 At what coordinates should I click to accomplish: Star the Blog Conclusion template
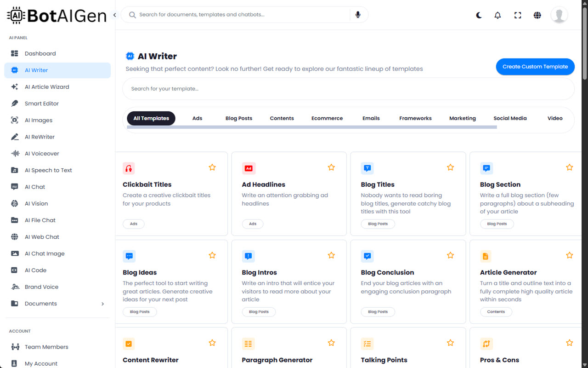(x=450, y=255)
